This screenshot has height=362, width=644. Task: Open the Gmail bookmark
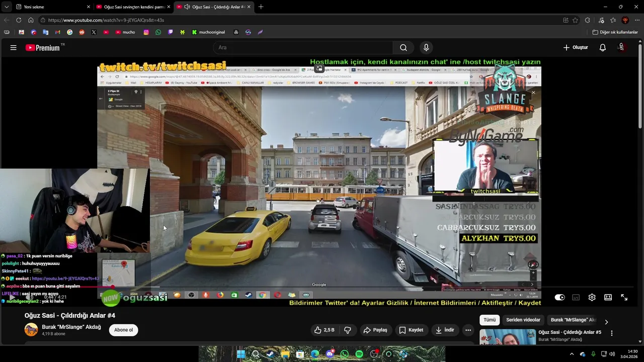pos(57,32)
